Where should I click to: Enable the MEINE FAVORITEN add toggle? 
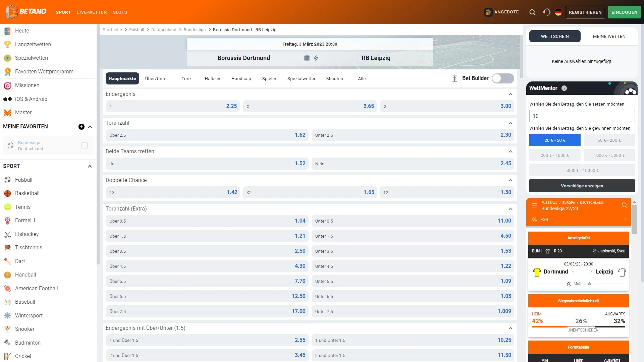(x=81, y=127)
